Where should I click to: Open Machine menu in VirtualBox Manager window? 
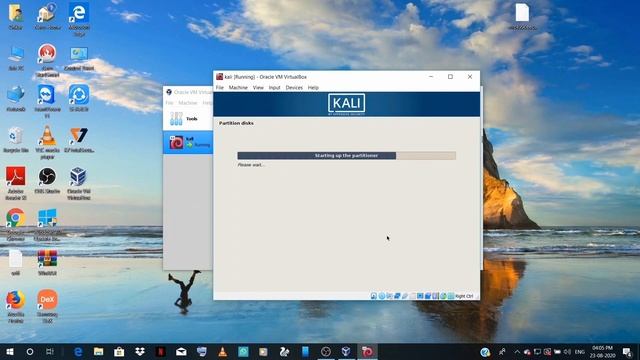[187, 103]
